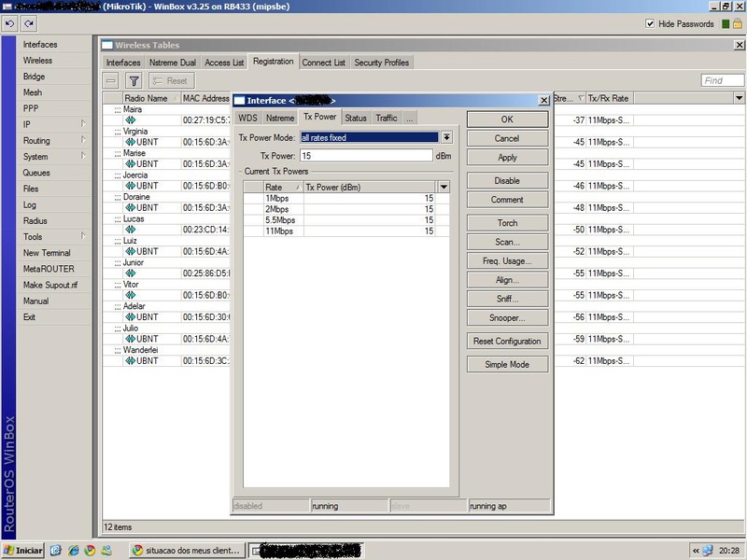Click the Iniciar start button

(22, 551)
